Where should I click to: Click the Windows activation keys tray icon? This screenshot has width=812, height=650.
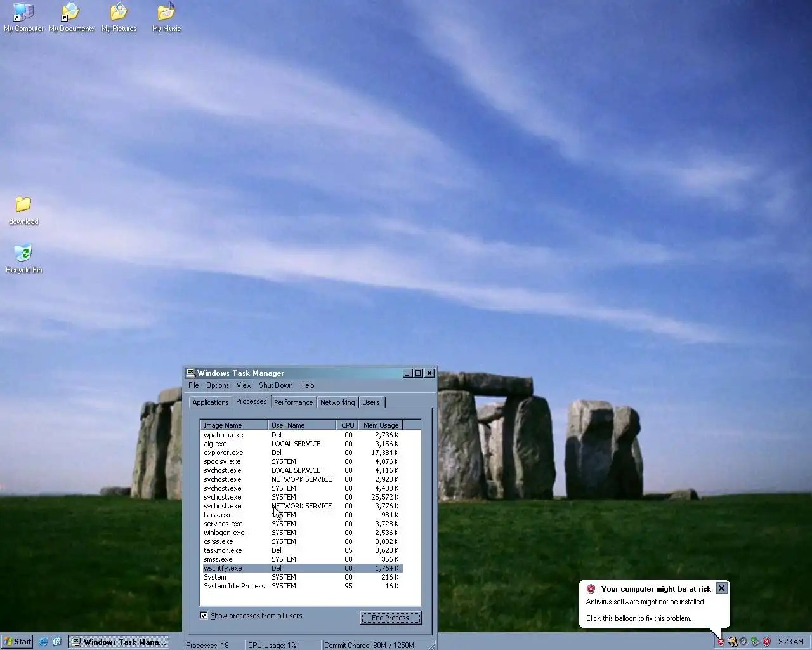[x=732, y=642]
